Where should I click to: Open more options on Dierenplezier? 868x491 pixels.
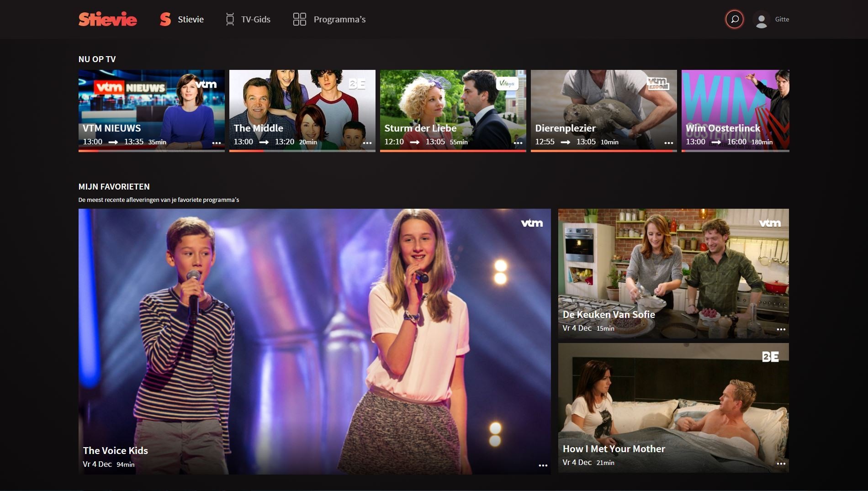click(669, 143)
